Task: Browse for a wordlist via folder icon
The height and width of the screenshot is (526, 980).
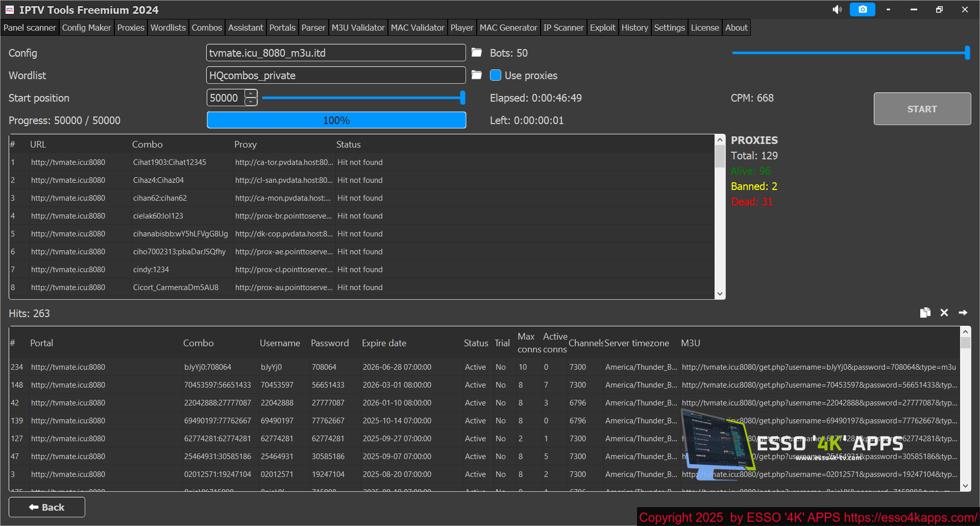Action: coord(477,75)
